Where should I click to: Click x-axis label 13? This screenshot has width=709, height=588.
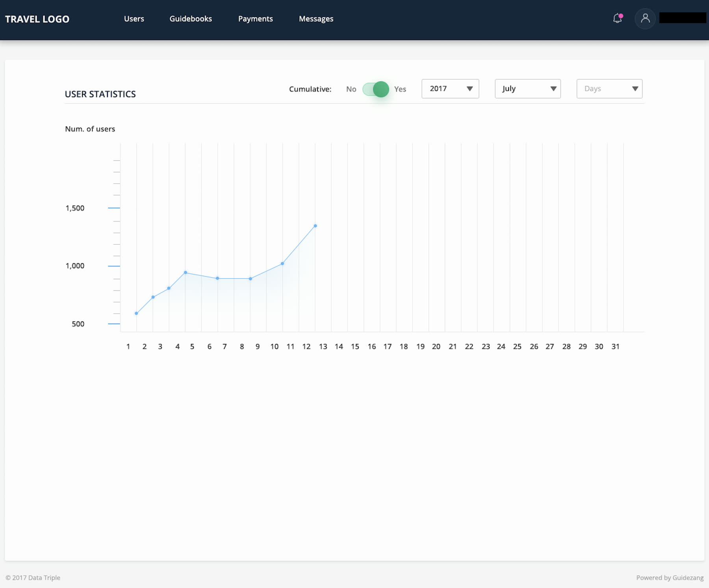tap(323, 346)
